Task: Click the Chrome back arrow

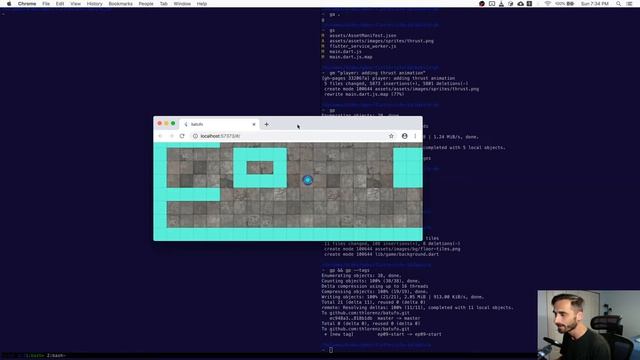Action: (x=160, y=136)
